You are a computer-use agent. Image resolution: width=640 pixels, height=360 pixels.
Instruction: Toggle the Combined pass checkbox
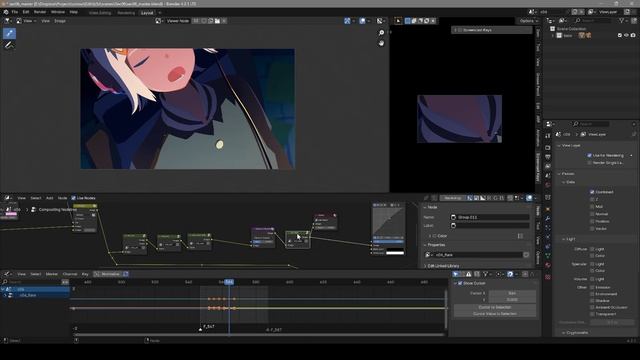coord(592,192)
